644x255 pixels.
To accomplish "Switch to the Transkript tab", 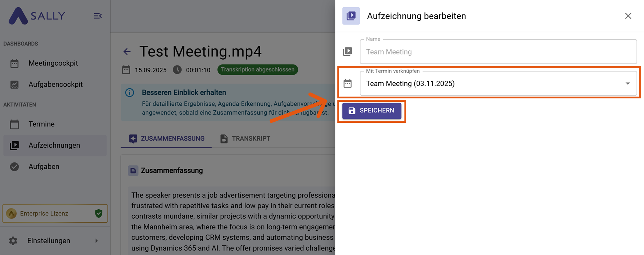I will pyautogui.click(x=245, y=139).
